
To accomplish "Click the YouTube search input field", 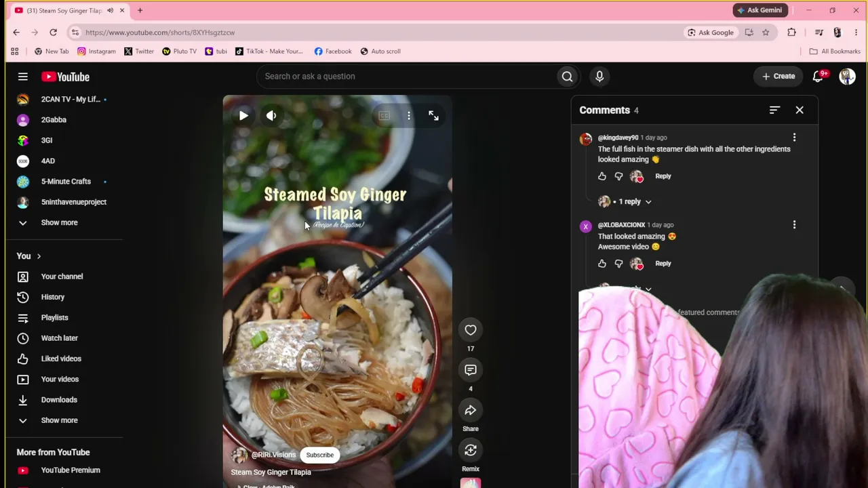I will 407,77.
